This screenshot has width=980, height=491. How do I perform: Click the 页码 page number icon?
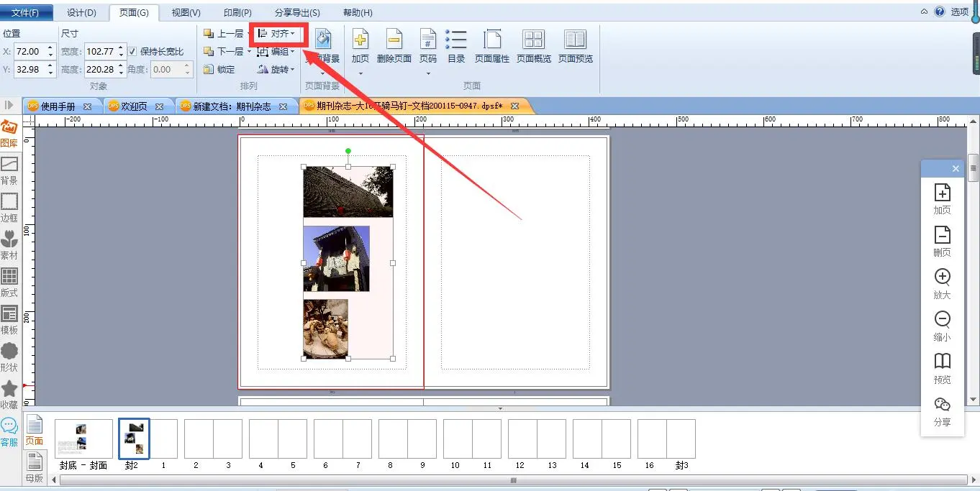[x=428, y=40]
